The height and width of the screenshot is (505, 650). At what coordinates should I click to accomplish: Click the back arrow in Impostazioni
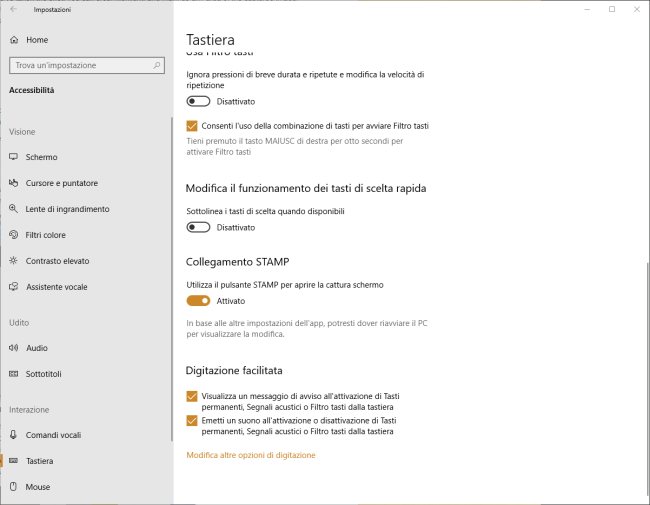click(14, 9)
